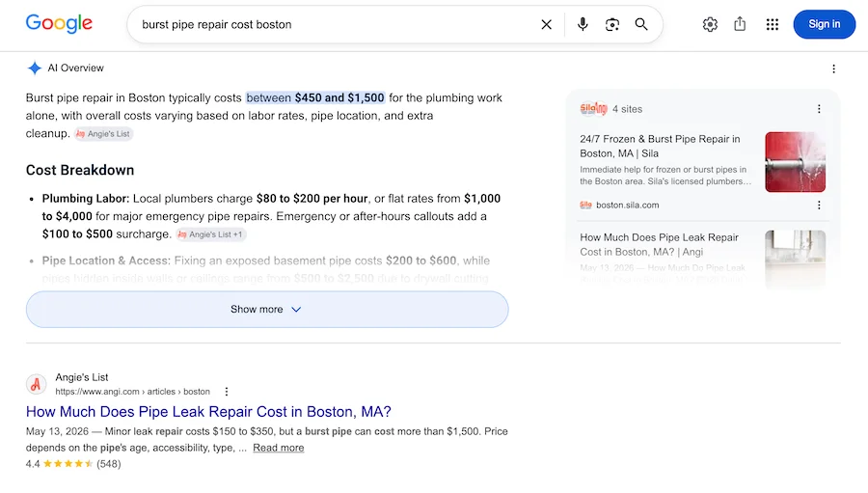Click the 4.4 star rating row

tap(73, 464)
